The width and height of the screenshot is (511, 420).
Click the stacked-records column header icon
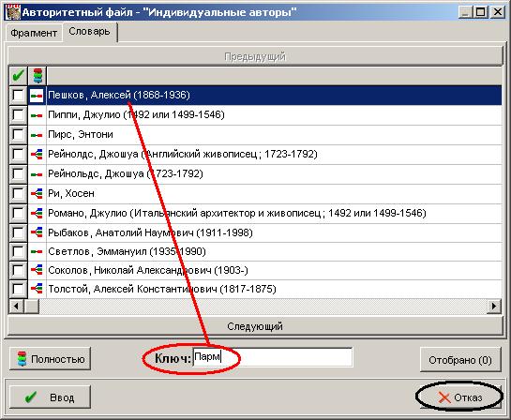38,76
